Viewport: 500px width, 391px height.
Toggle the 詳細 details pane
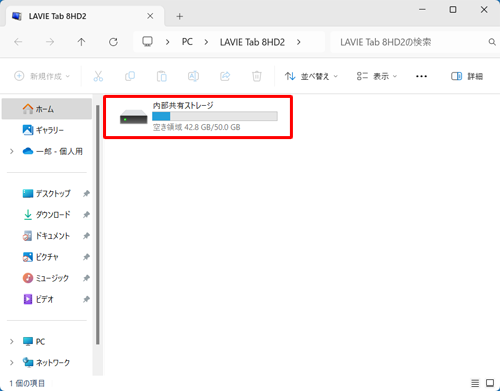click(467, 76)
